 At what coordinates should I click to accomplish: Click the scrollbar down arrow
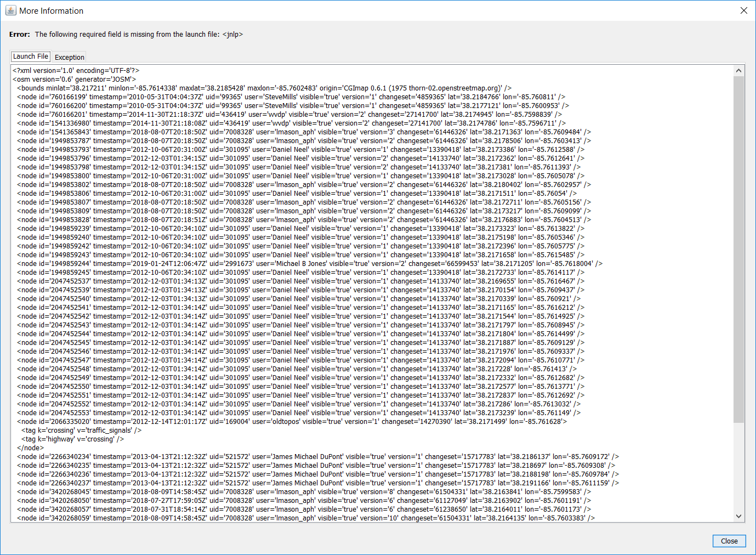[x=738, y=516]
